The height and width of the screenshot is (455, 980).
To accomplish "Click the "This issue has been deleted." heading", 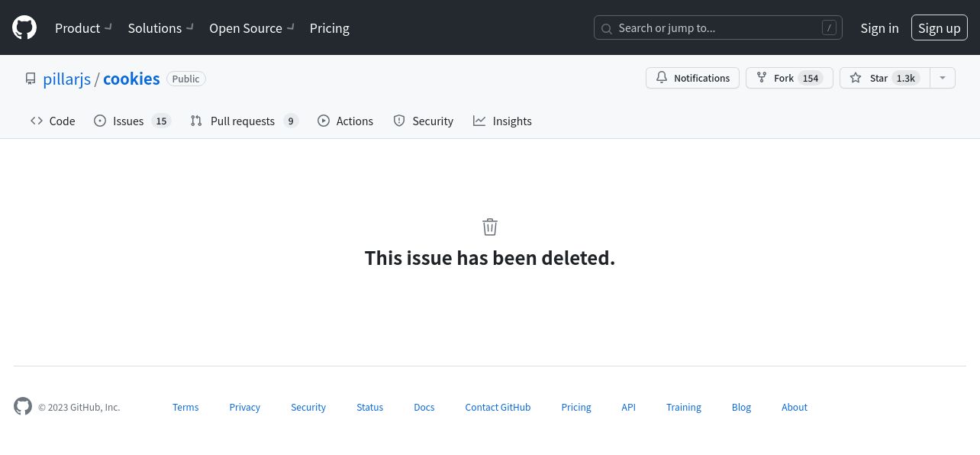I will 490,258.
